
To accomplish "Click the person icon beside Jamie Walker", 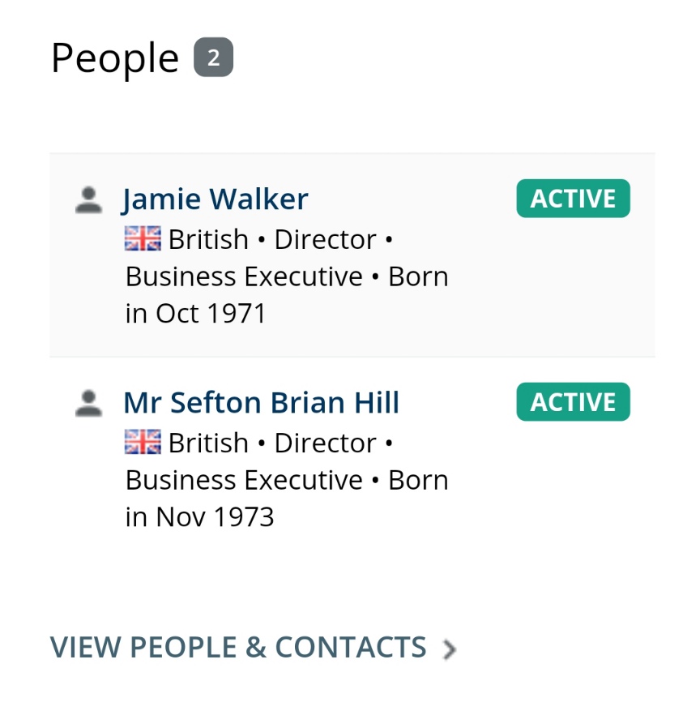I will [x=88, y=199].
